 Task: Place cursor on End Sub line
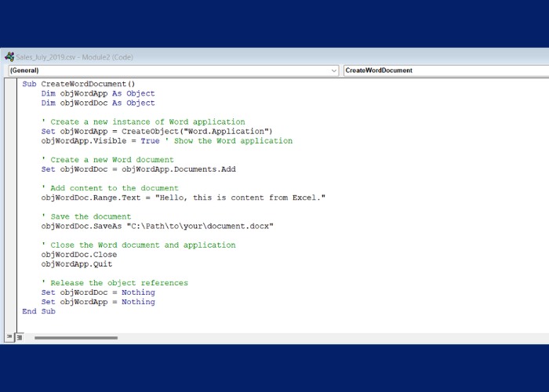[39, 311]
